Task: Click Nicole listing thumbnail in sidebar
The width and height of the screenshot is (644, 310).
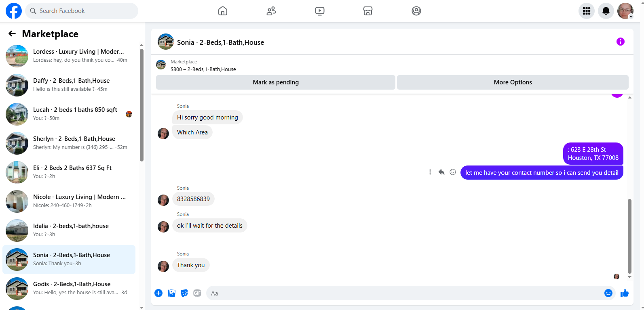Action: [x=17, y=201]
